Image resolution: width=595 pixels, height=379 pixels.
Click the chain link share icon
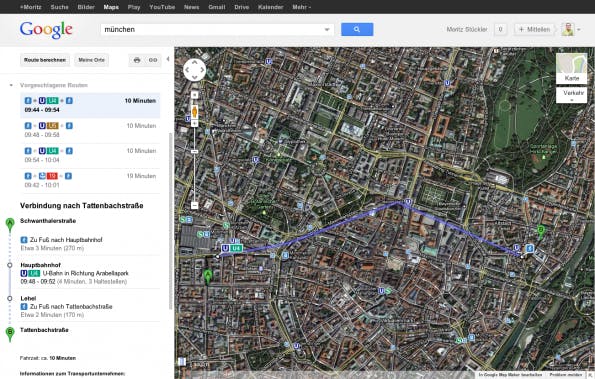(153, 60)
